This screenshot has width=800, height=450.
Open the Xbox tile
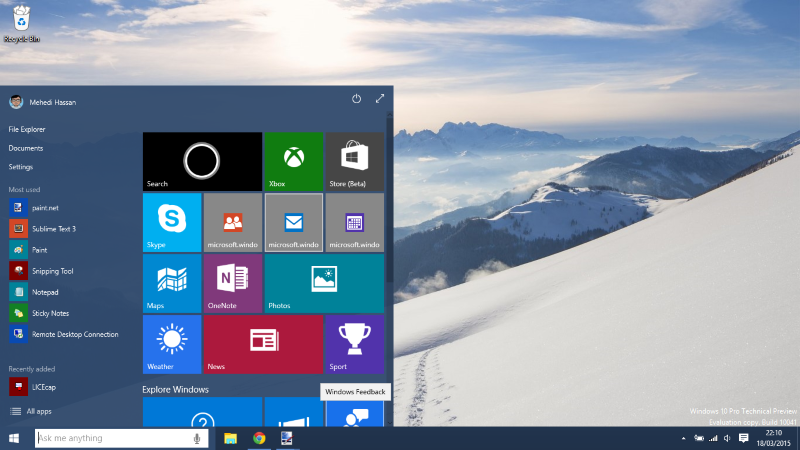(293, 161)
